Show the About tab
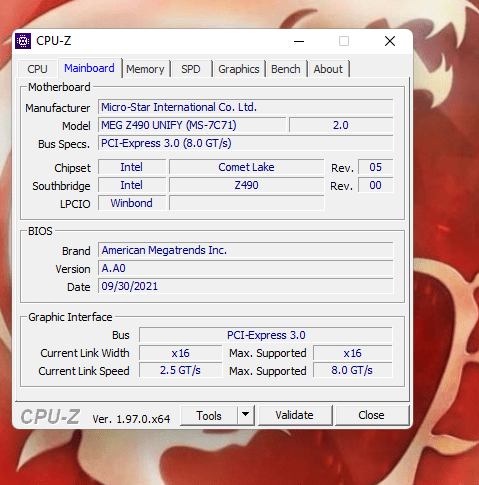479x485 pixels. [x=328, y=69]
